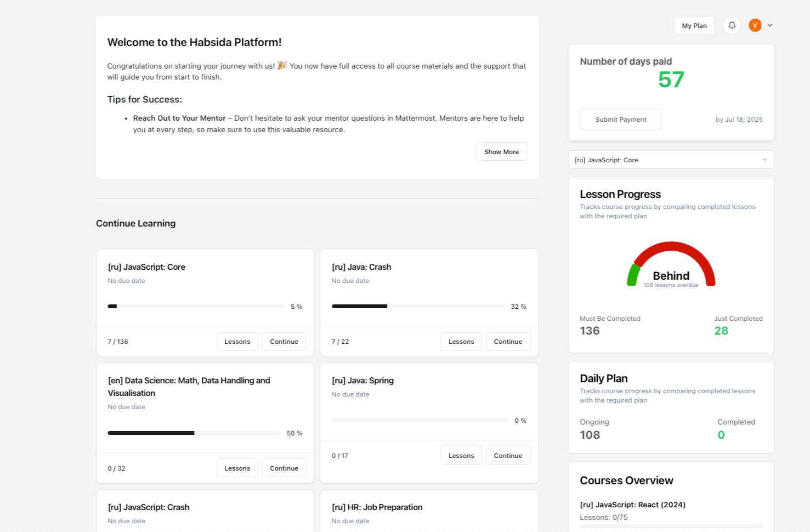This screenshot has width=810, height=532.
Task: Expand the account menu chevron beside the avatar
Action: coord(770,25)
